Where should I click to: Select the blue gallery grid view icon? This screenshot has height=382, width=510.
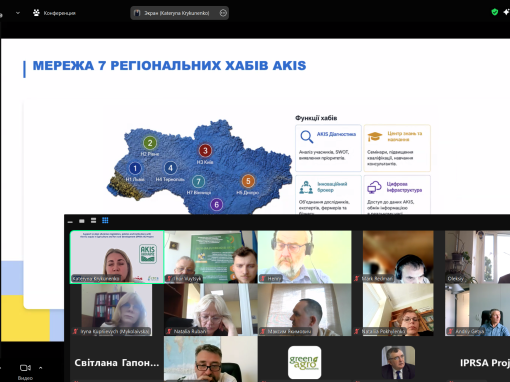[x=105, y=220]
